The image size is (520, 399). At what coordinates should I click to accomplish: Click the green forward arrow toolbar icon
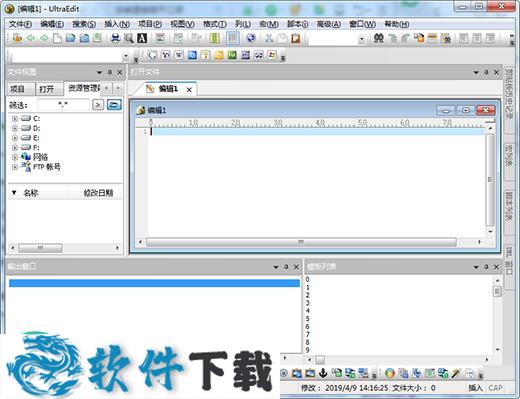(44, 38)
